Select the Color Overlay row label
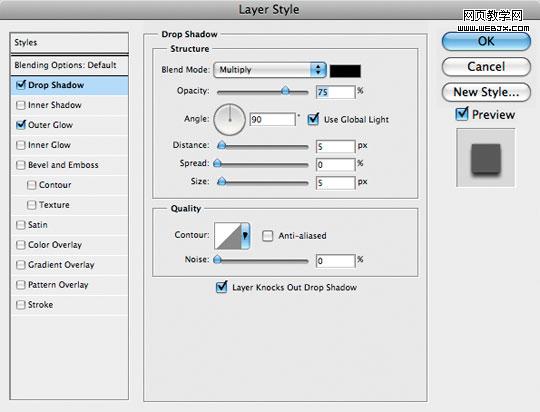The image size is (540, 412). (55, 245)
